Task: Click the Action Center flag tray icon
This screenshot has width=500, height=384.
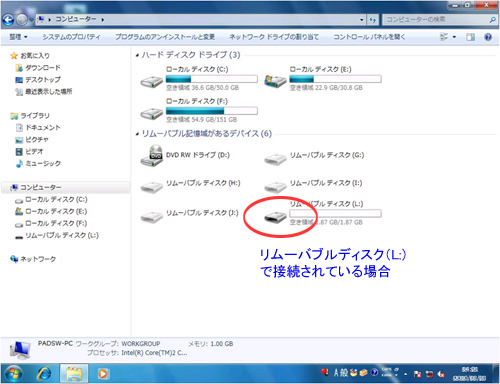Action: tap(417, 374)
